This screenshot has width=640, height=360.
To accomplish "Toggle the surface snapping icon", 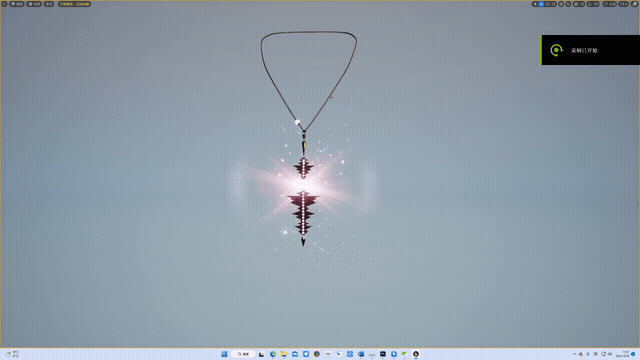I will 568,4.
